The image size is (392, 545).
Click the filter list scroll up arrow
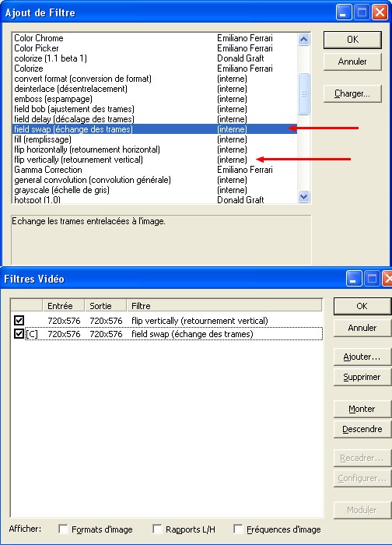pos(303,39)
